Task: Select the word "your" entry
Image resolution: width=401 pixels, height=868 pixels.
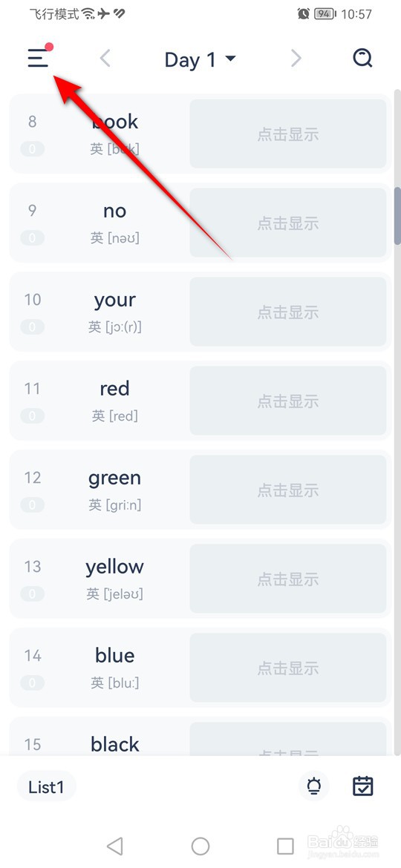Action: coord(114,311)
